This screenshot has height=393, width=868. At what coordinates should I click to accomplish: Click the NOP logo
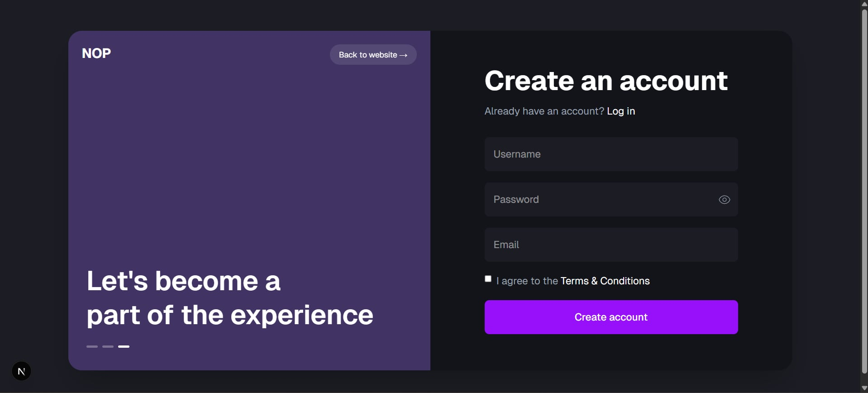(x=96, y=53)
